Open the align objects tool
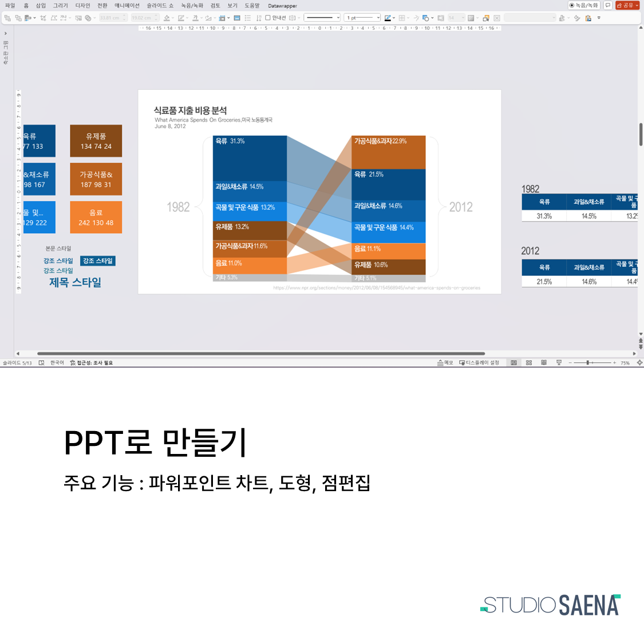 [x=28, y=18]
